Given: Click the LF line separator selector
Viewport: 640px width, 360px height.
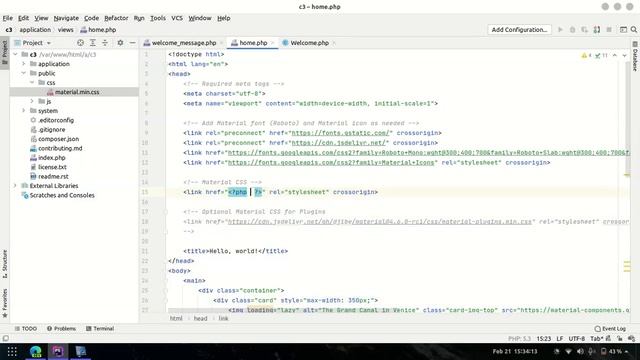Looking at the screenshot, I should 560,338.
